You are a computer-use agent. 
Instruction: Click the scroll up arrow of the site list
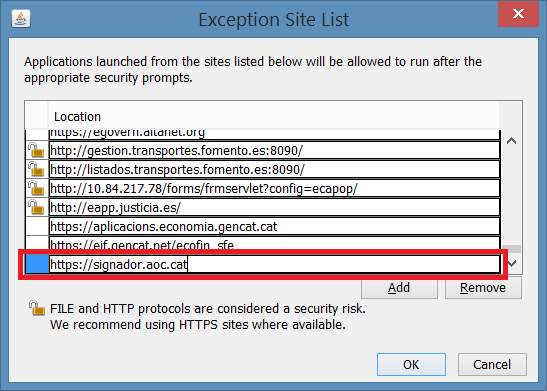[x=511, y=141]
